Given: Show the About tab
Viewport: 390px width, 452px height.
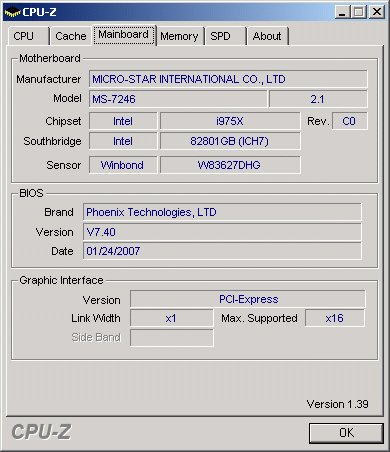Looking at the screenshot, I should [267, 36].
